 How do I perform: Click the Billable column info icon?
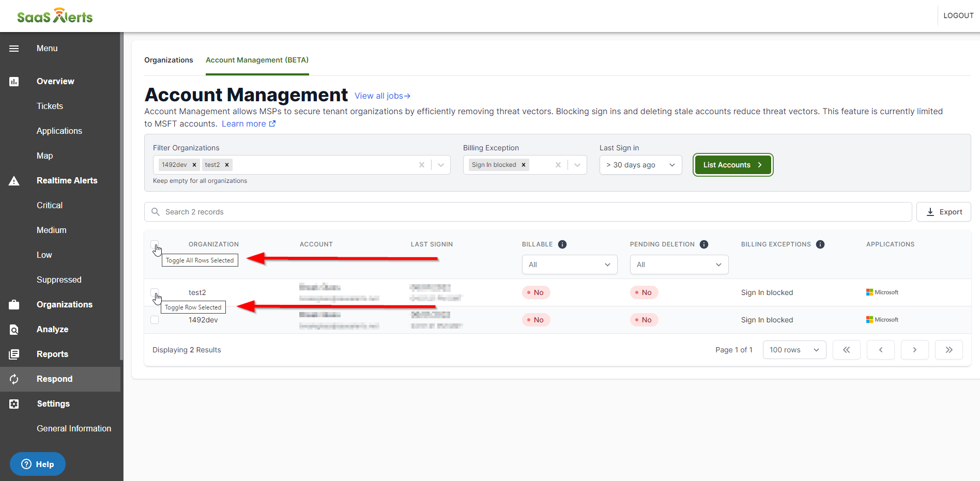[x=562, y=244]
